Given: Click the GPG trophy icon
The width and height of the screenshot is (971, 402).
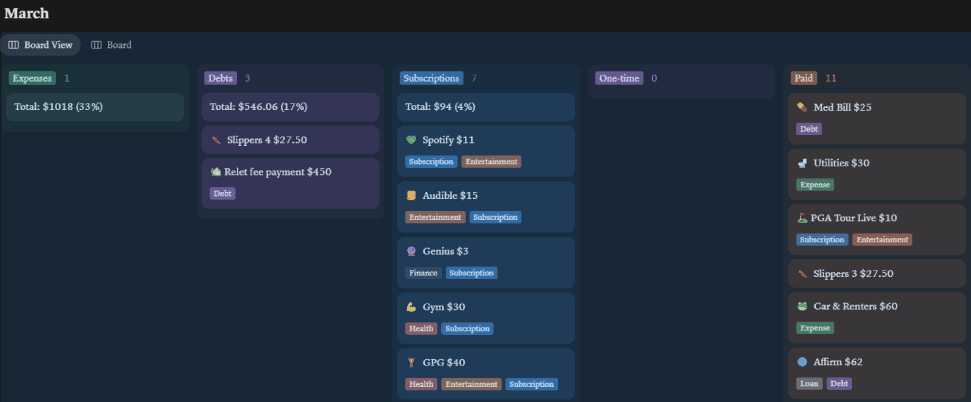Looking at the screenshot, I should tap(411, 363).
